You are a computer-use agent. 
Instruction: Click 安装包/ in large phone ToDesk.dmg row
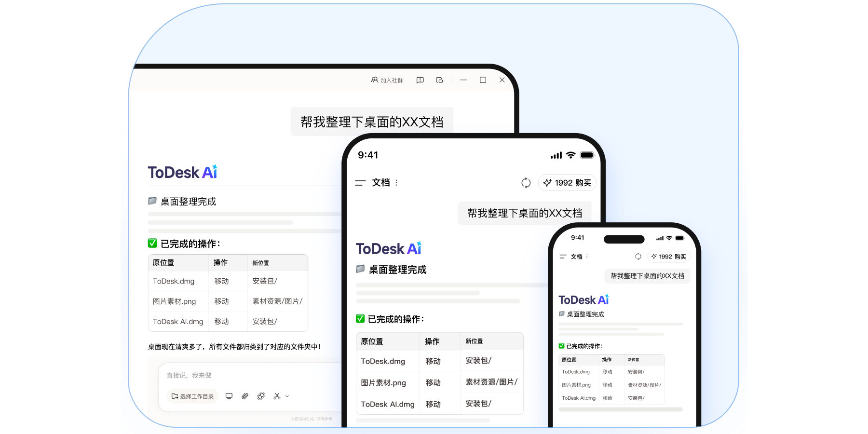(x=478, y=361)
